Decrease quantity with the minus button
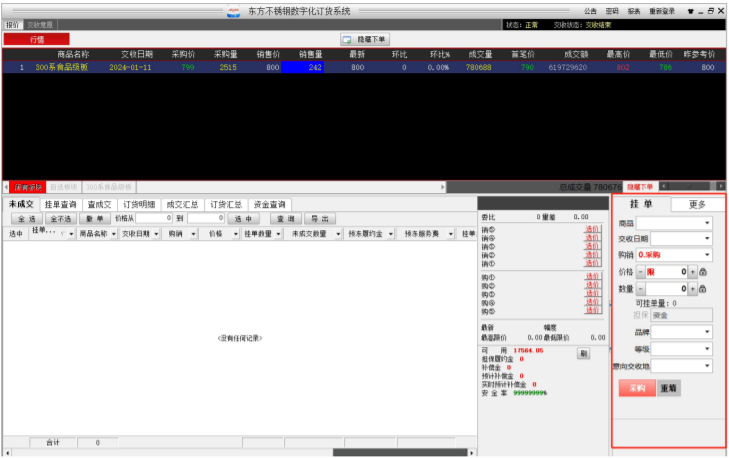The height and width of the screenshot is (458, 729). [x=641, y=289]
